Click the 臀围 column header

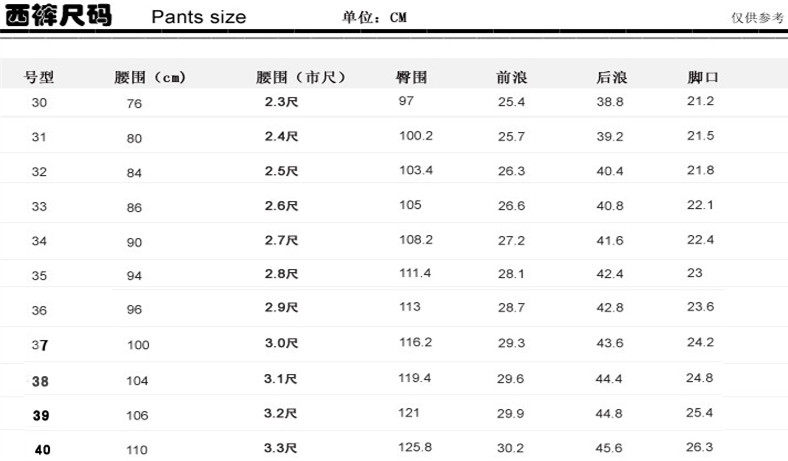coord(412,77)
